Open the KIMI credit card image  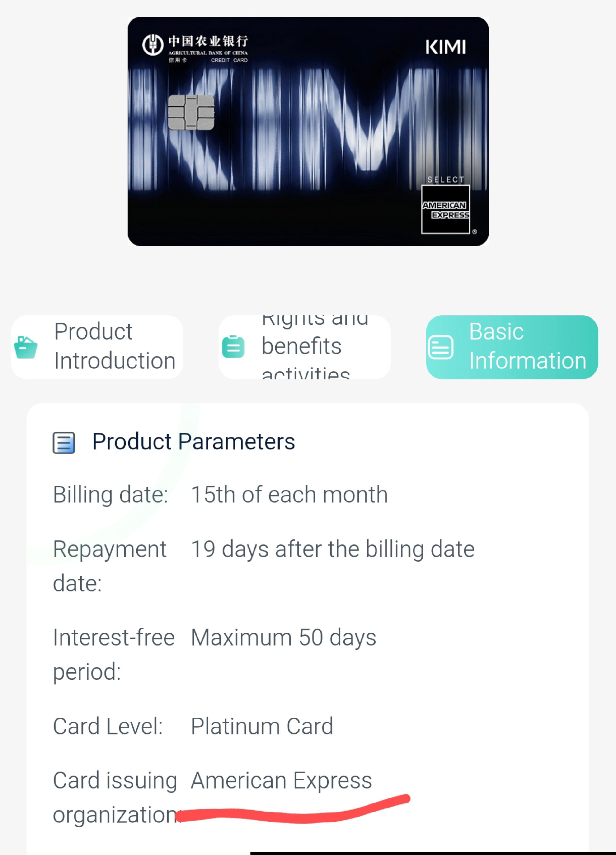(x=308, y=131)
